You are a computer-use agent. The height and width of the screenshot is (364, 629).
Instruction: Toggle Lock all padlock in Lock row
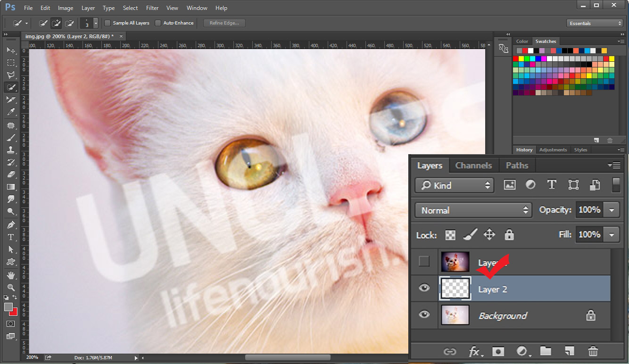(x=509, y=235)
